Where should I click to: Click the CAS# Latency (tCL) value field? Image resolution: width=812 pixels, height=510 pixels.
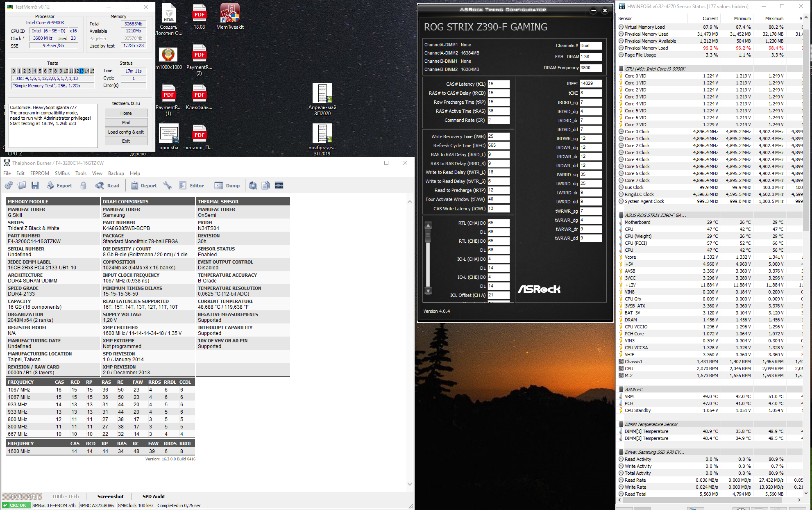498,84
